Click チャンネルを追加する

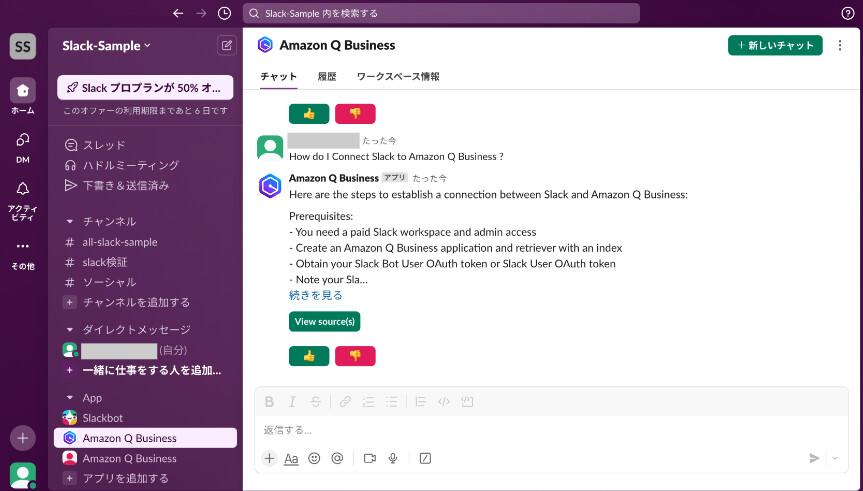[x=145, y=302]
